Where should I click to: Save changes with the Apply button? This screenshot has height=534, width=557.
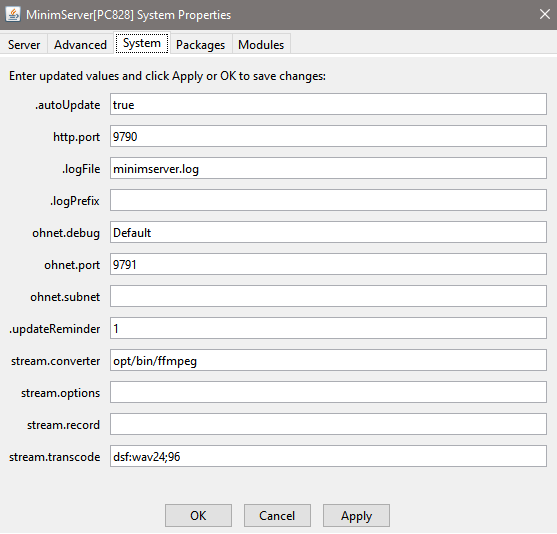(x=356, y=516)
